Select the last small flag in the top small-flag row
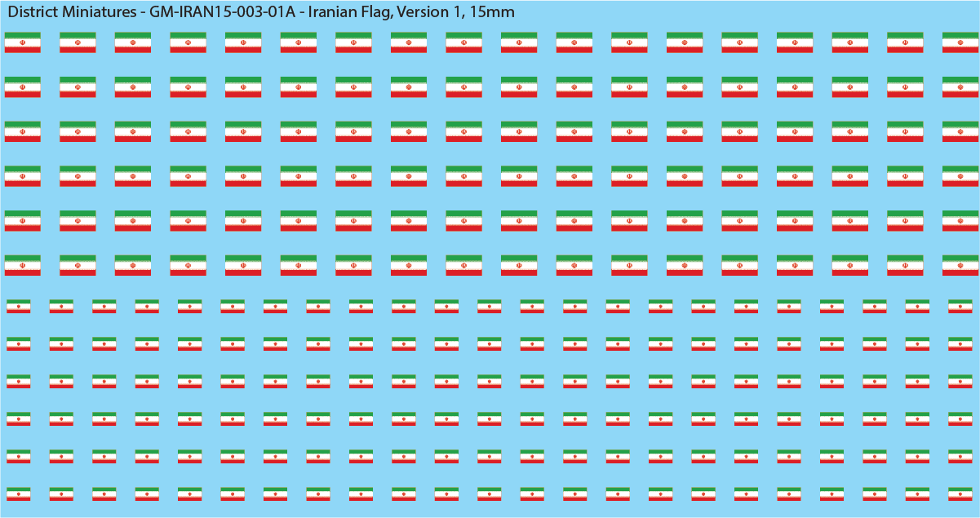 coord(960,307)
